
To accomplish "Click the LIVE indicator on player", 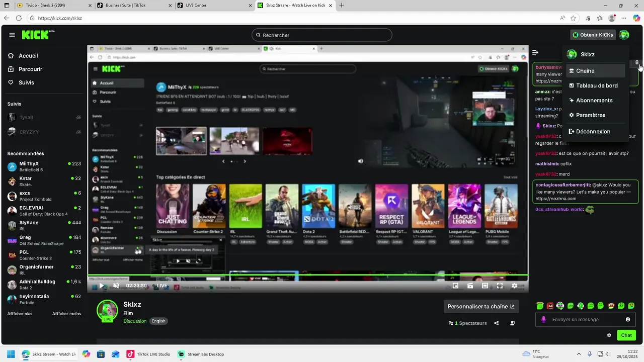I will click(x=162, y=286).
